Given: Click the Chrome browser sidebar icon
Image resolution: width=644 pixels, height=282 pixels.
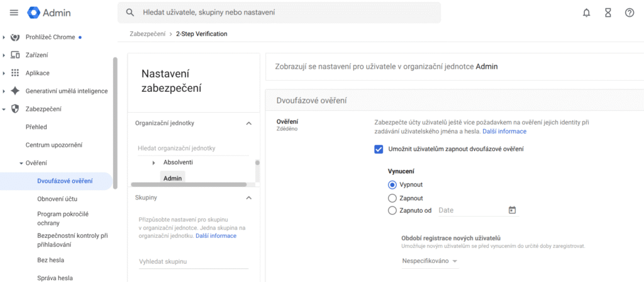Looking at the screenshot, I should [15, 37].
